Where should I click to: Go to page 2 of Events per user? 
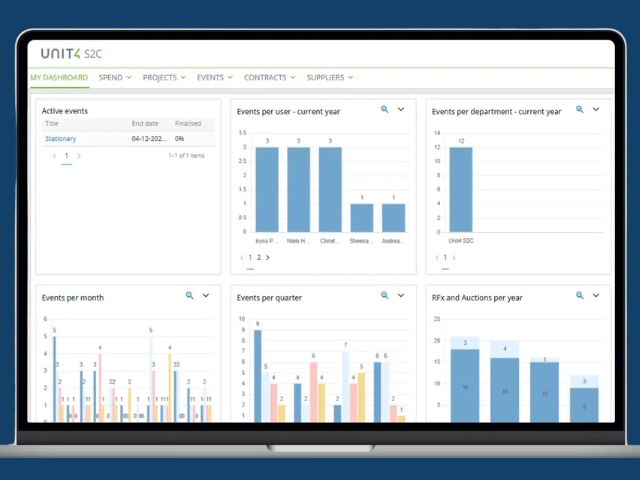coord(259,258)
